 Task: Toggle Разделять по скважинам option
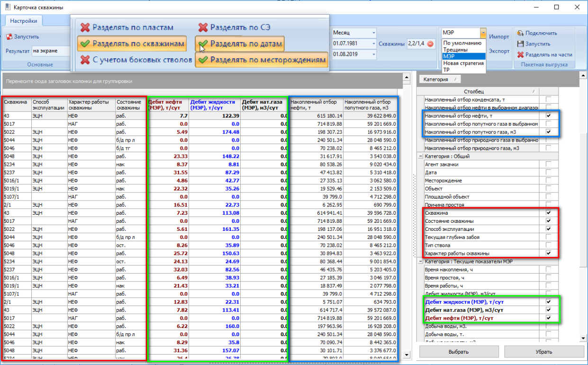click(132, 44)
